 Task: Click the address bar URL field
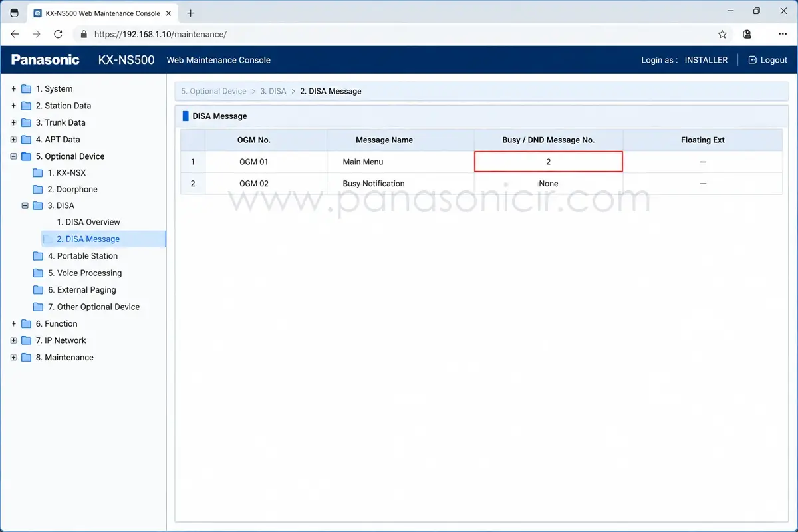point(399,34)
